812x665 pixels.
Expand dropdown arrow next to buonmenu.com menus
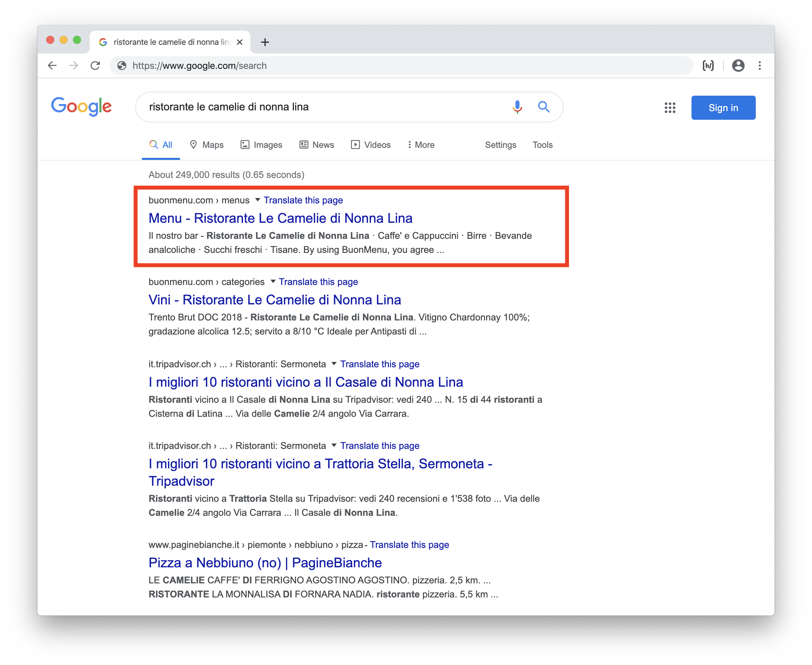point(257,200)
